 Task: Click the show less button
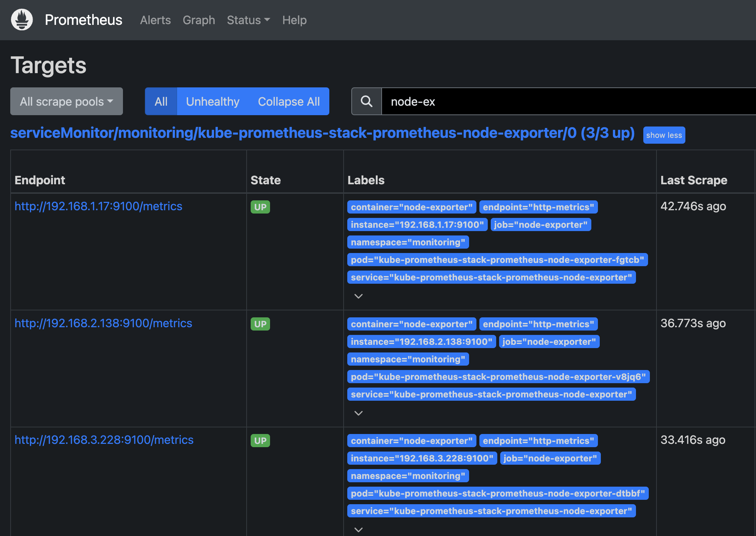click(x=664, y=135)
